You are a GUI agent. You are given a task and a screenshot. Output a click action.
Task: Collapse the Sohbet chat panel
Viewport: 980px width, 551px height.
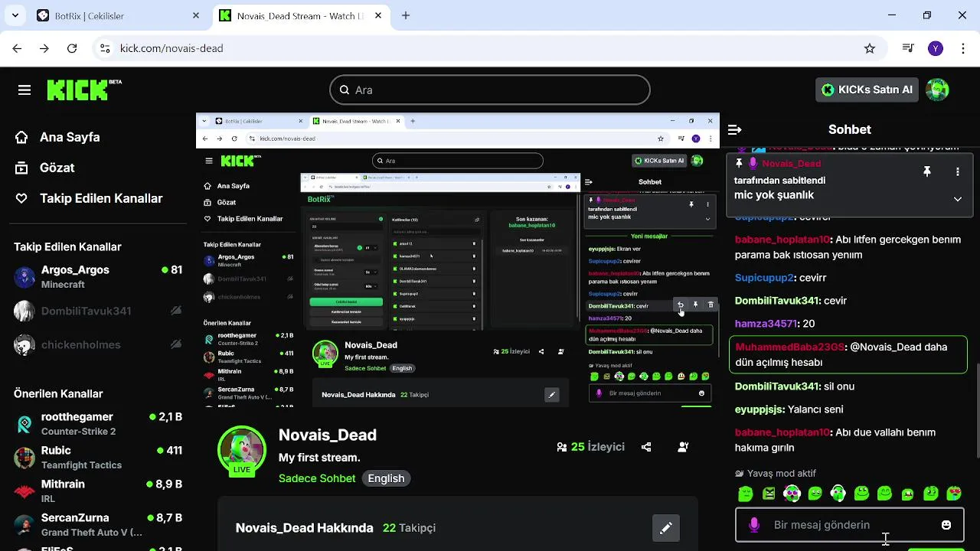[734, 130]
